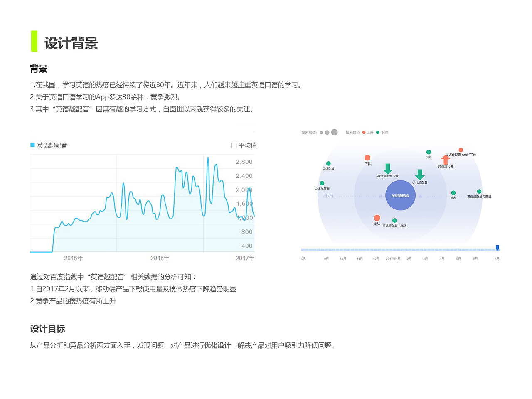532x399 pixels.
Task: Click the largest gray 搜索指数 legend circle
Action: click(x=334, y=132)
